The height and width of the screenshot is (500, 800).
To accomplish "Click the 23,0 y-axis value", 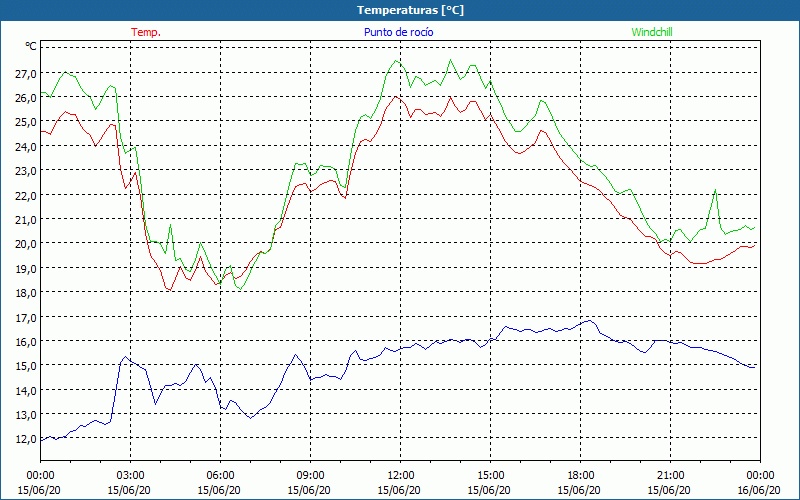I will pyautogui.click(x=25, y=171).
